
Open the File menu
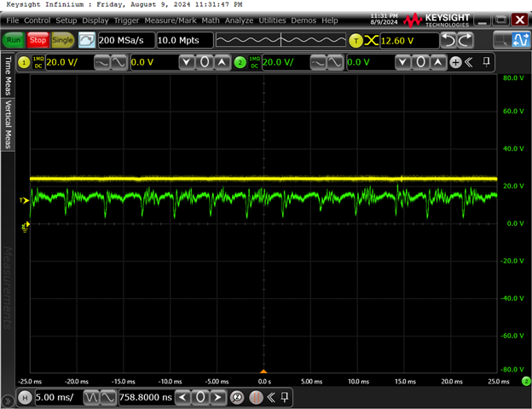click(13, 20)
